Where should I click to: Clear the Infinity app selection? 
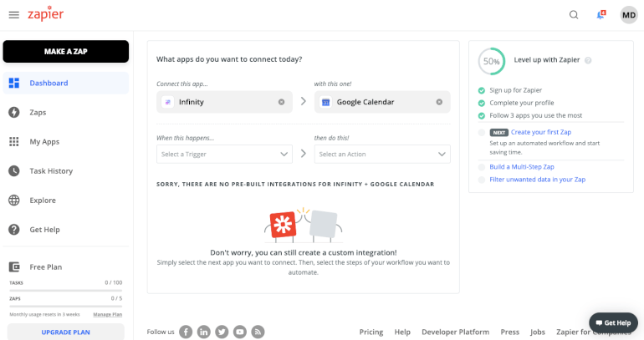click(x=281, y=102)
